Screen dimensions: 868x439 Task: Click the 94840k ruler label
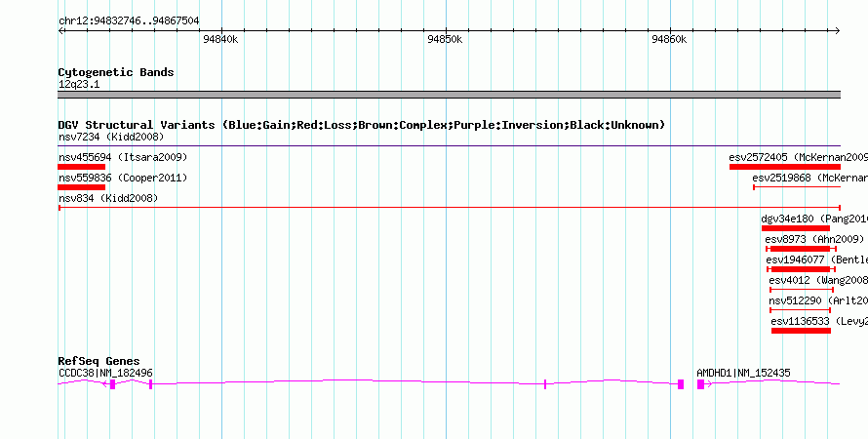tap(220, 39)
